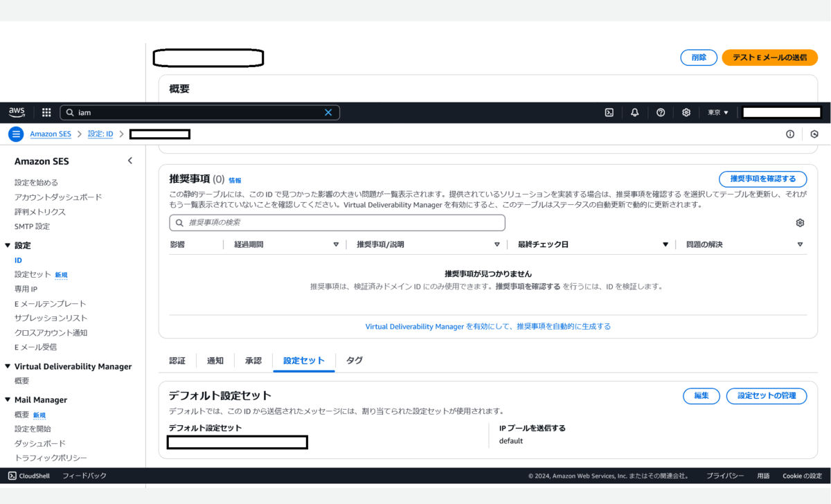Open the info panel circle icon

coord(790,134)
